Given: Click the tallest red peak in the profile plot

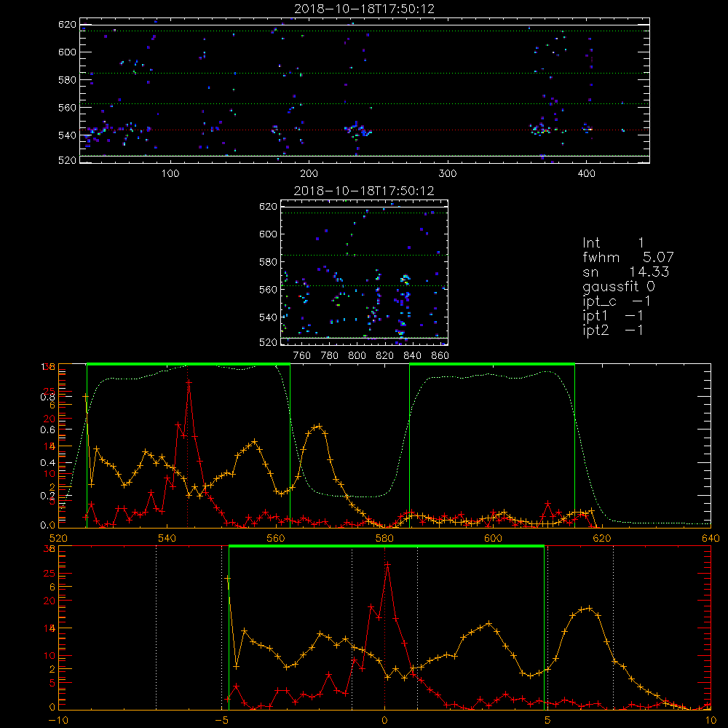Looking at the screenshot, I should click(x=189, y=381).
